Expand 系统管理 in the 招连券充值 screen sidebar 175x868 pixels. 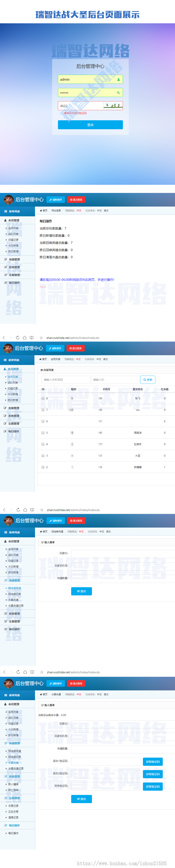[x=17, y=614]
